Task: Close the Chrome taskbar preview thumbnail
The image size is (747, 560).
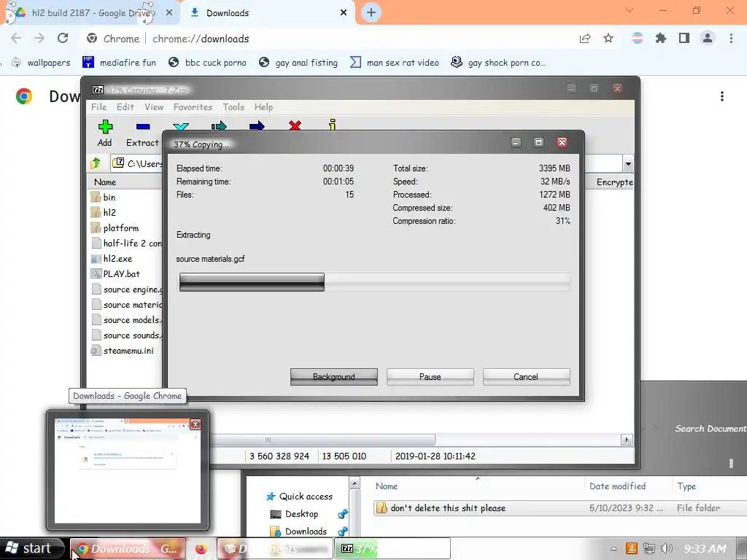Action: click(x=196, y=424)
